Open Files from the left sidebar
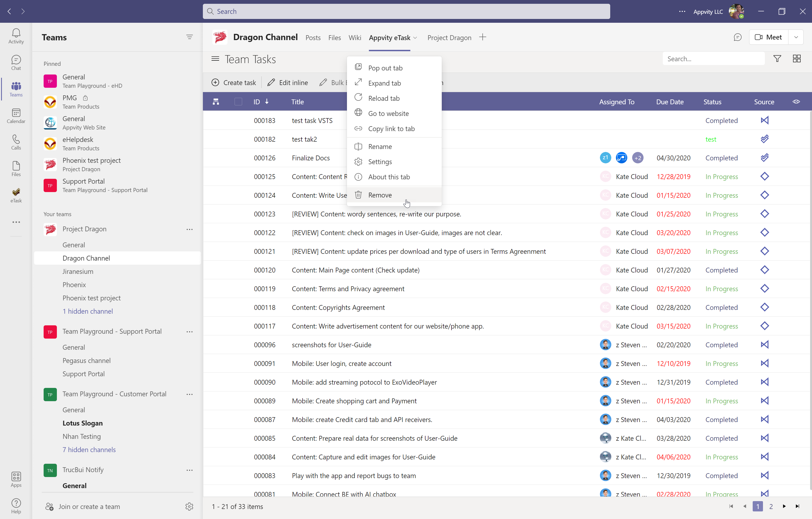 point(16,168)
